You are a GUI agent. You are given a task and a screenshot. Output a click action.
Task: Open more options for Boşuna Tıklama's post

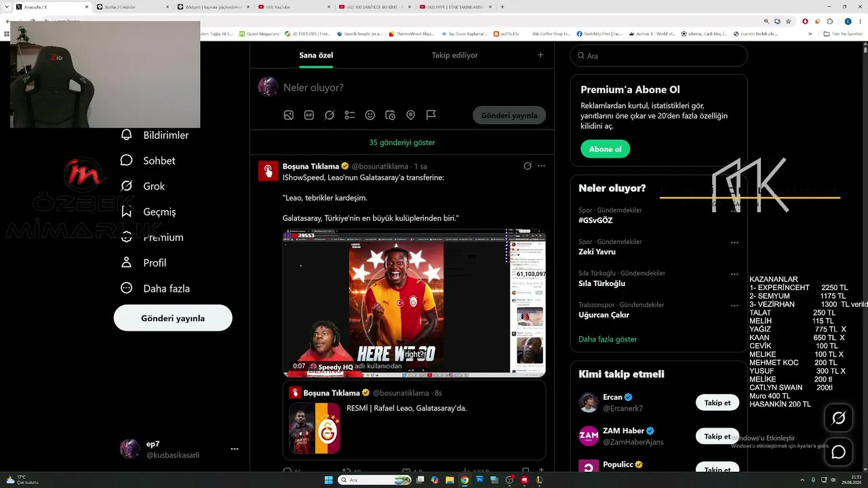[541, 166]
